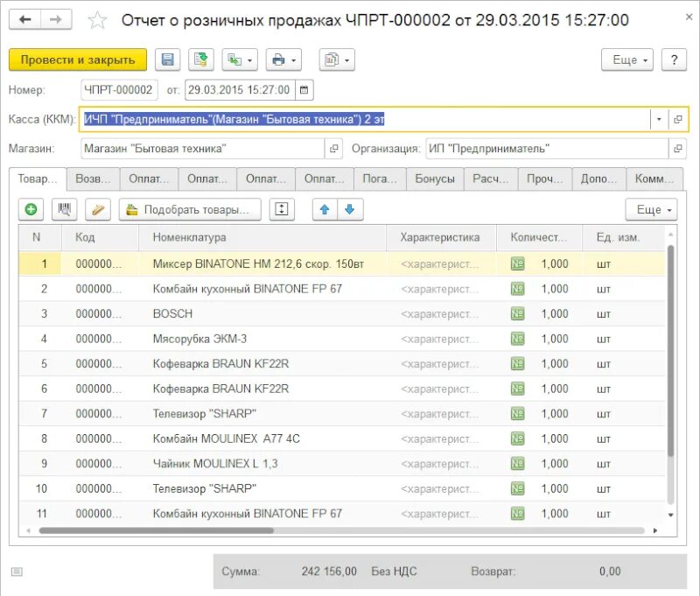Click the Номер field ЧПРТ-000002
The width and height of the screenshot is (700, 596).
click(119, 90)
